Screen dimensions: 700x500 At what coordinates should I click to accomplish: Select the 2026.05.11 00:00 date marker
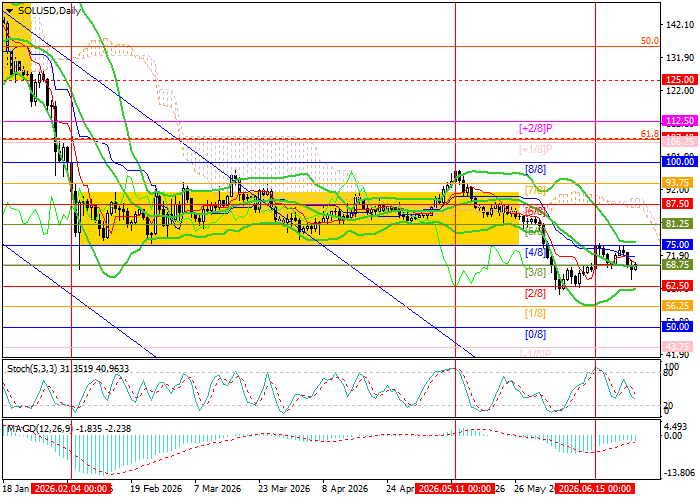click(455, 489)
